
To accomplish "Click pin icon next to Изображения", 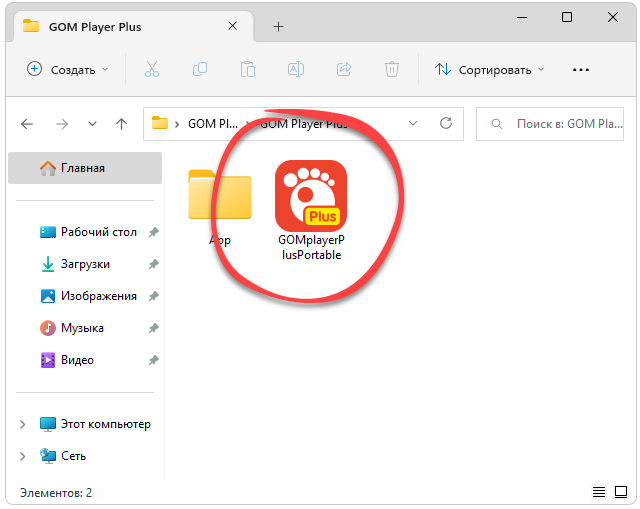I will click(x=153, y=296).
